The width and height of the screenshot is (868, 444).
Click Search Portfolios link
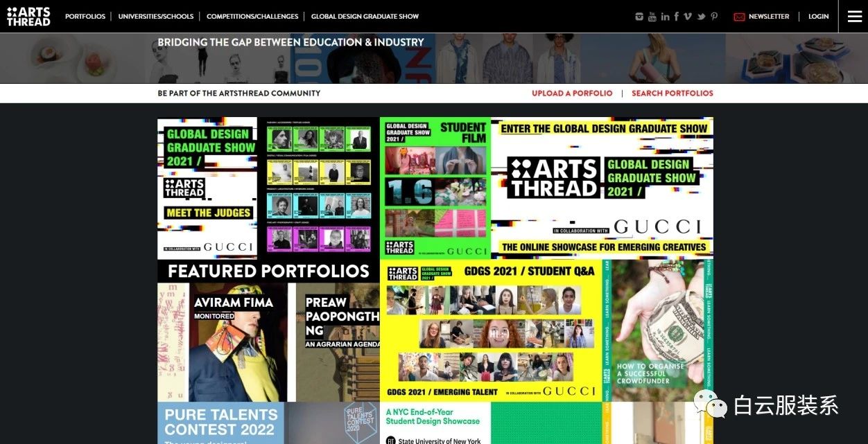(672, 94)
